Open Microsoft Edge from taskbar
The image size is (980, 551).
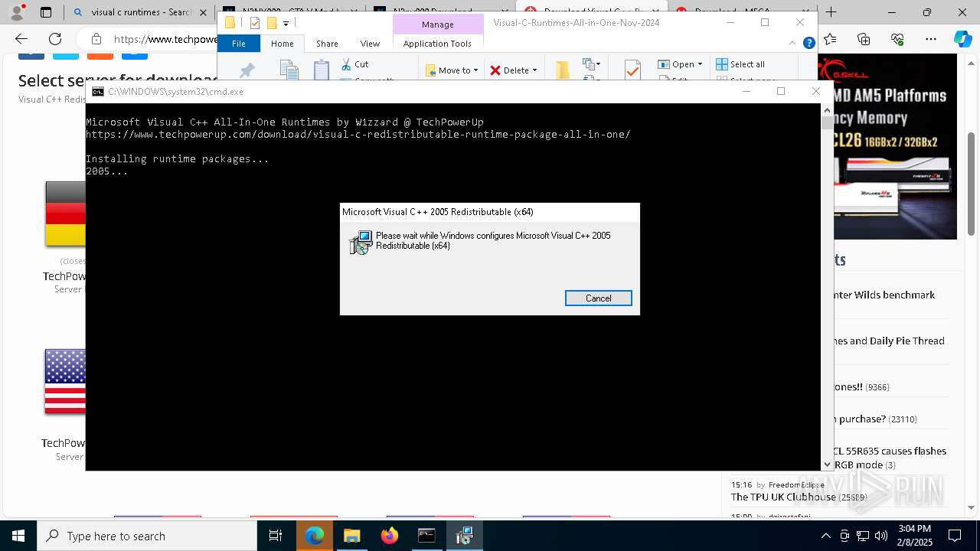[x=315, y=536]
